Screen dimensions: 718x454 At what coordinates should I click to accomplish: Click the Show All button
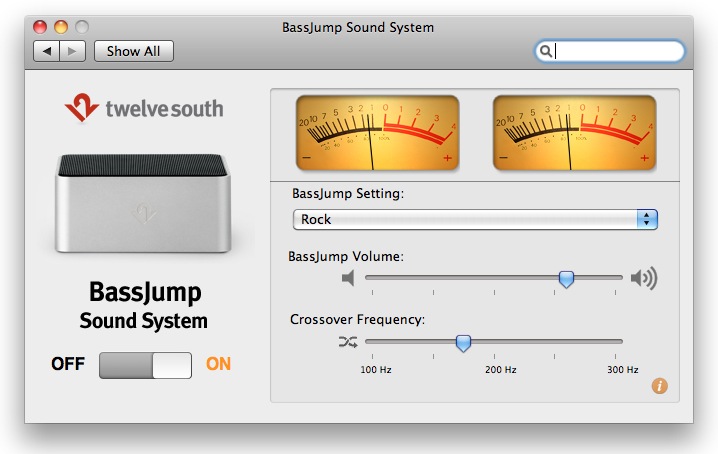point(134,51)
